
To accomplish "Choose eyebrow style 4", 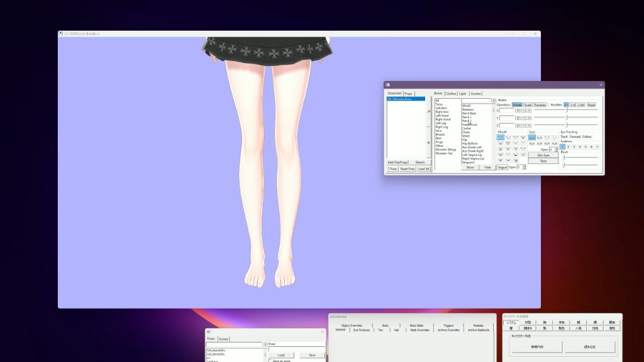I will [580, 146].
